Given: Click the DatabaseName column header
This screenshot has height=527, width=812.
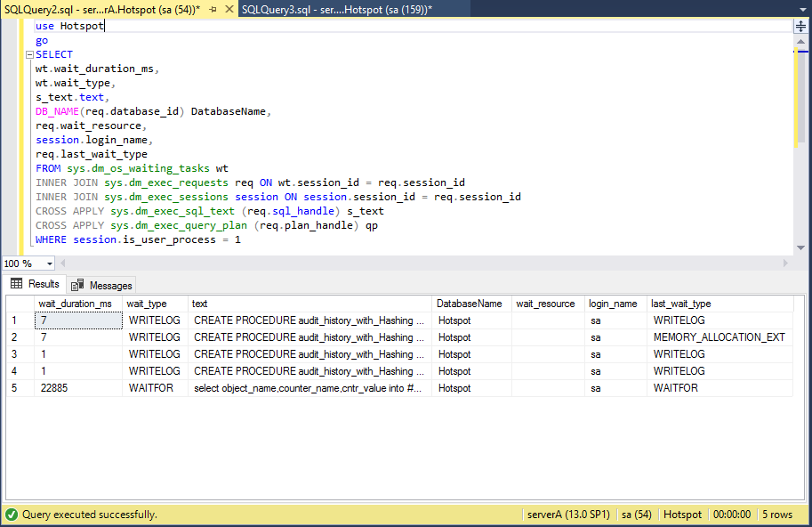Looking at the screenshot, I should (x=469, y=304).
